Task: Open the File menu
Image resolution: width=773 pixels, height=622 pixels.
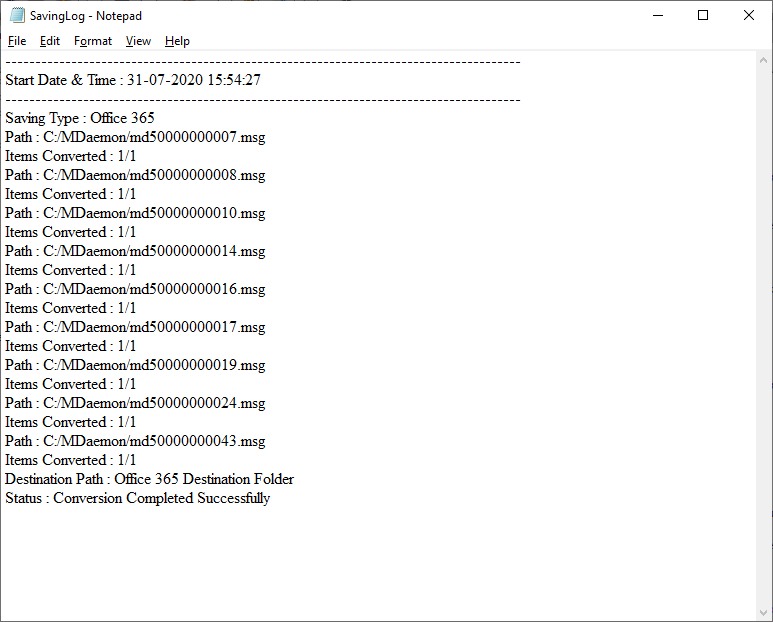Action: [x=17, y=41]
